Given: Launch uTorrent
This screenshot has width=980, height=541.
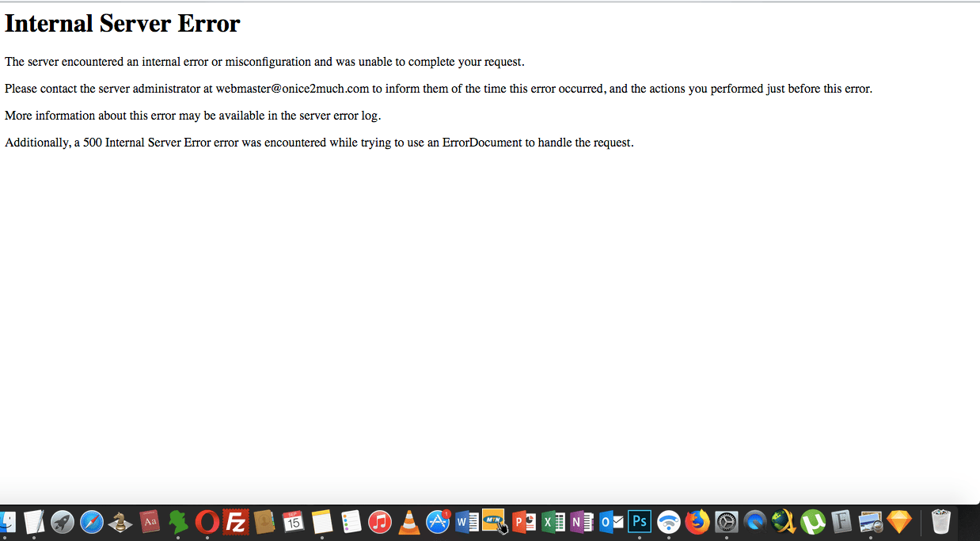Looking at the screenshot, I should 811,522.
